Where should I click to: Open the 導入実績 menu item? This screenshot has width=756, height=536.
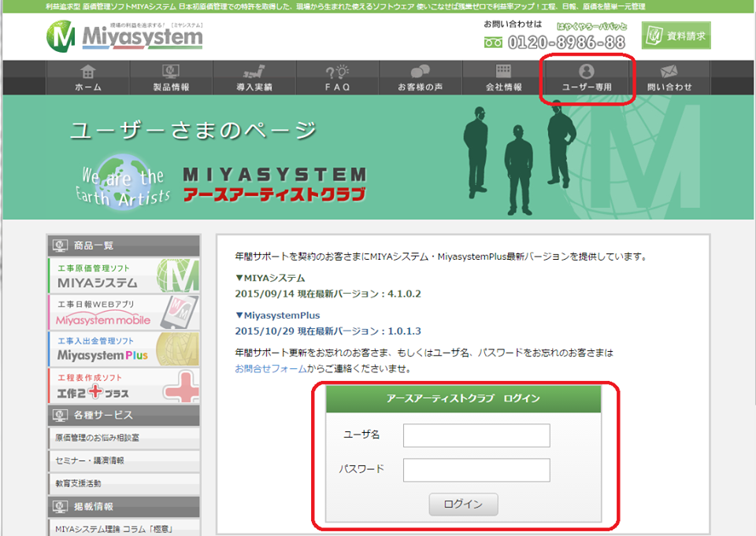254,78
